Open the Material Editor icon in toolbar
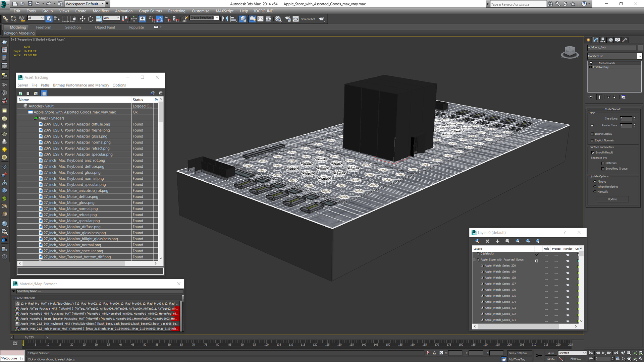 coord(278,19)
